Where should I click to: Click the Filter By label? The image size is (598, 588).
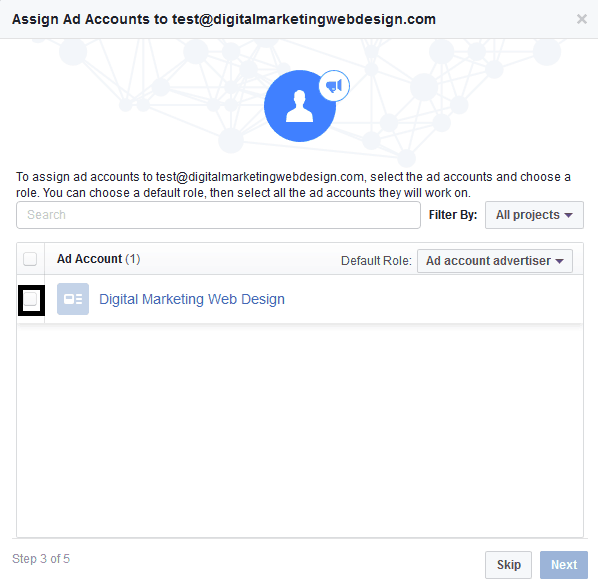coord(453,215)
